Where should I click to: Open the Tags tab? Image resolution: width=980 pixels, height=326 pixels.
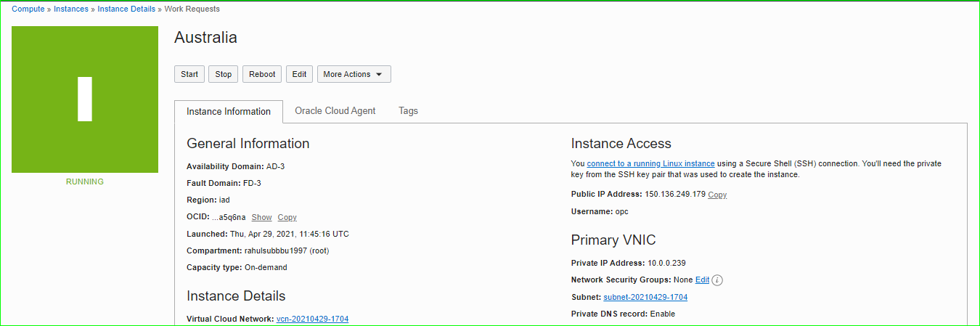point(408,111)
